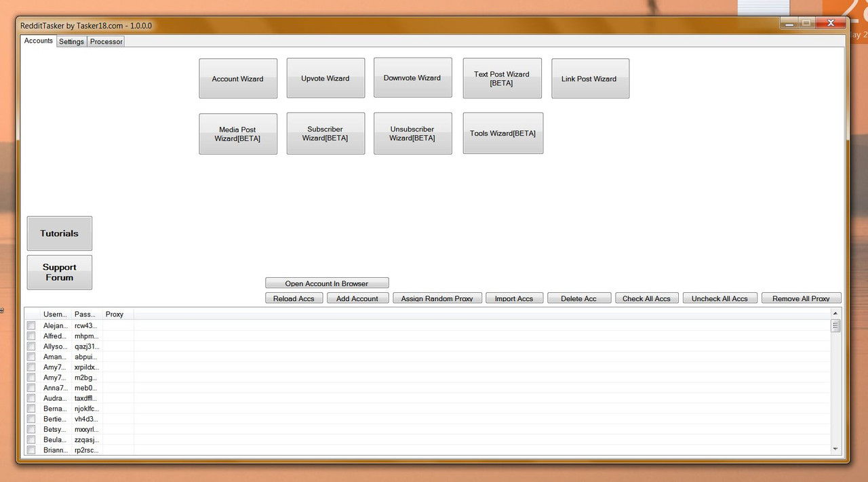The height and width of the screenshot is (482, 868).
Task: Click the username Audra...
Action: pos(55,398)
